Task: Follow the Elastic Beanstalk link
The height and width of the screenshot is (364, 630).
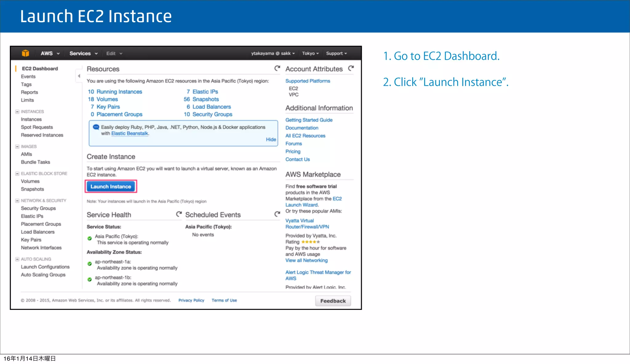Action: pos(130,133)
